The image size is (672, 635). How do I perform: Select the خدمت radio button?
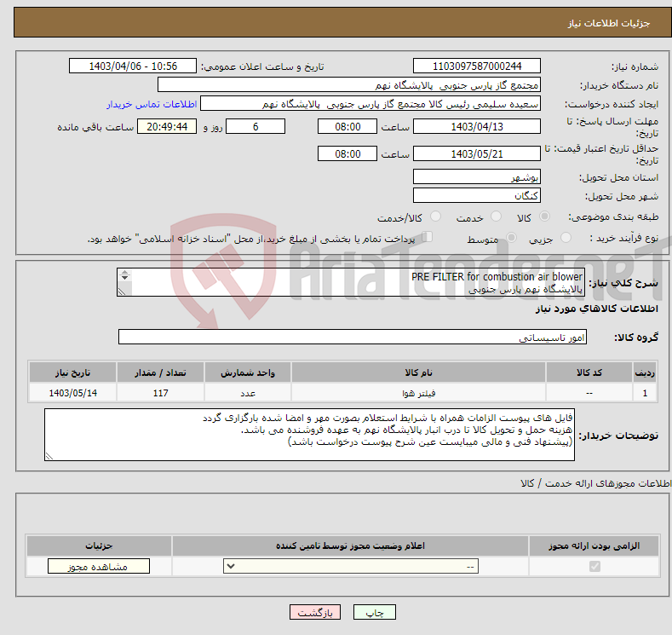(x=496, y=216)
